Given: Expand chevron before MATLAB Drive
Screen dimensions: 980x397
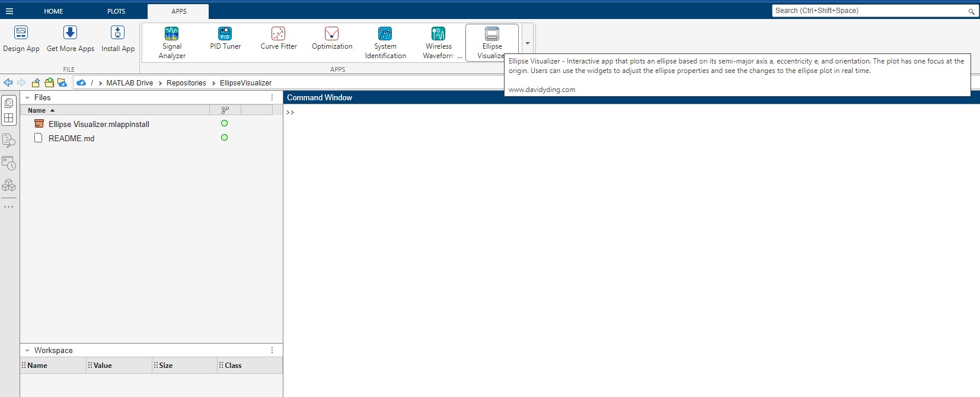Looking at the screenshot, I should 100,83.
